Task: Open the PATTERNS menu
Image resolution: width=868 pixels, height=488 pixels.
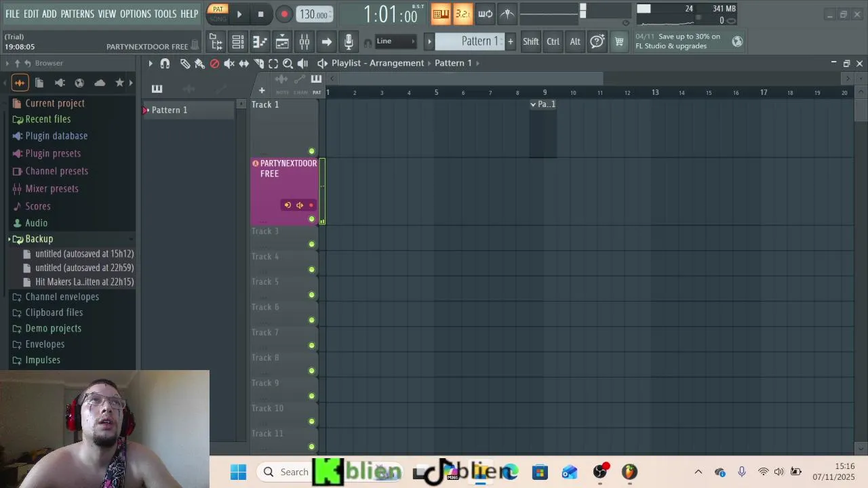Action: tap(77, 14)
